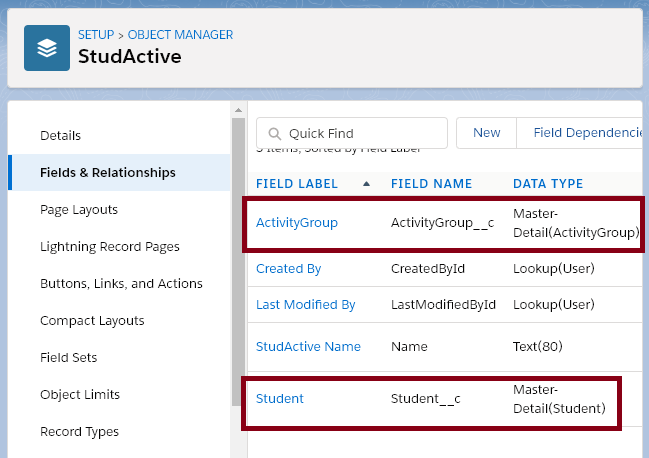Open the Last Modified By field link

[x=305, y=305]
